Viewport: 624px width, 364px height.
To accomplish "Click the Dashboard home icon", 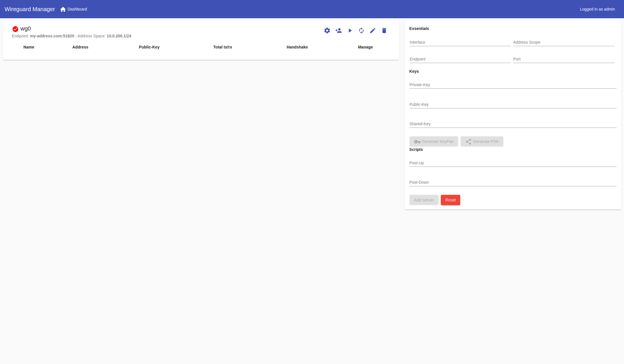I will [x=63, y=9].
